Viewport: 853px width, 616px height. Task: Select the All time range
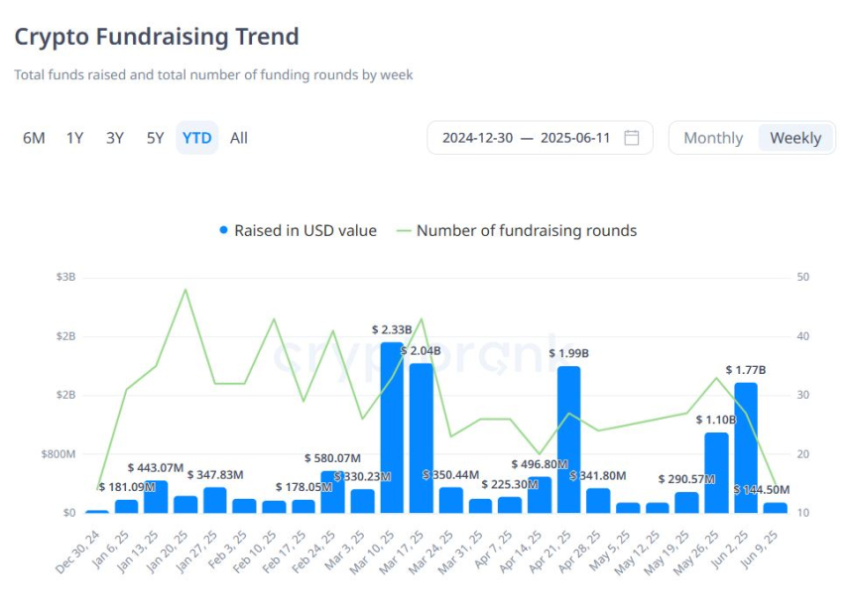pyautogui.click(x=238, y=138)
